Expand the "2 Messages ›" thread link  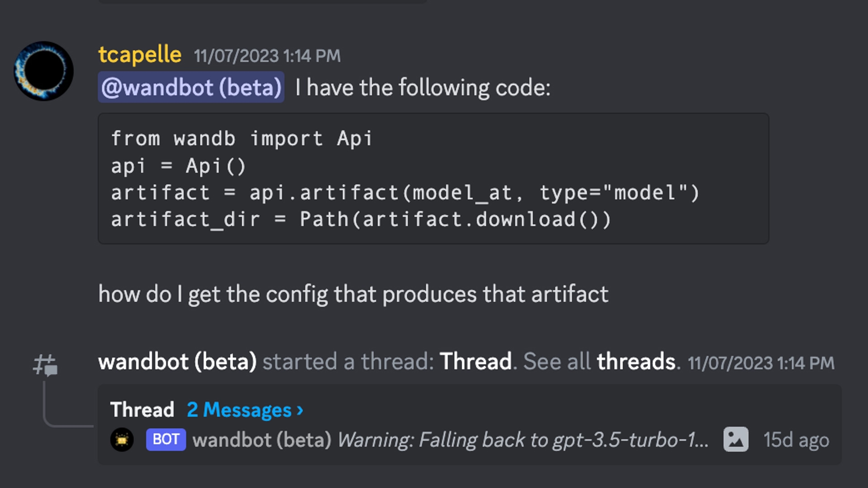[x=245, y=410]
